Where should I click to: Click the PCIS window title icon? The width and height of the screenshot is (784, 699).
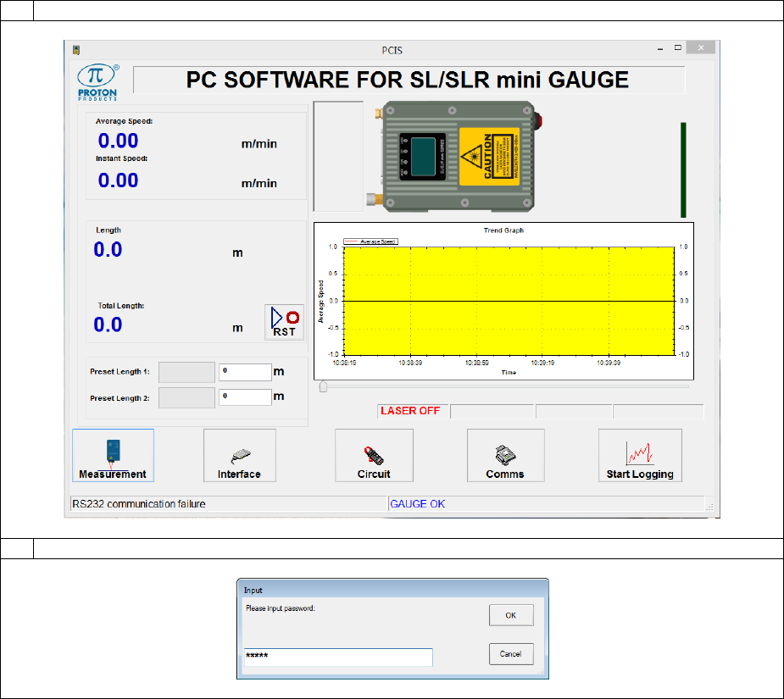[x=76, y=50]
